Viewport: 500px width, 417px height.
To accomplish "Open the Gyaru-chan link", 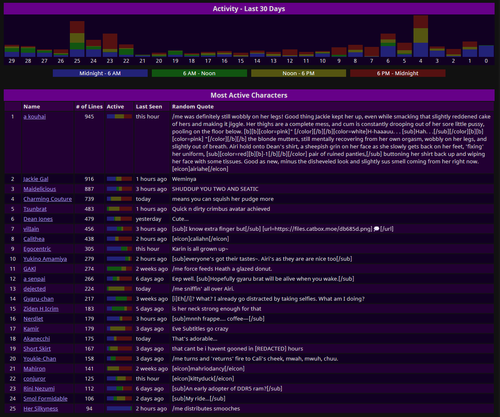I will (x=39, y=299).
